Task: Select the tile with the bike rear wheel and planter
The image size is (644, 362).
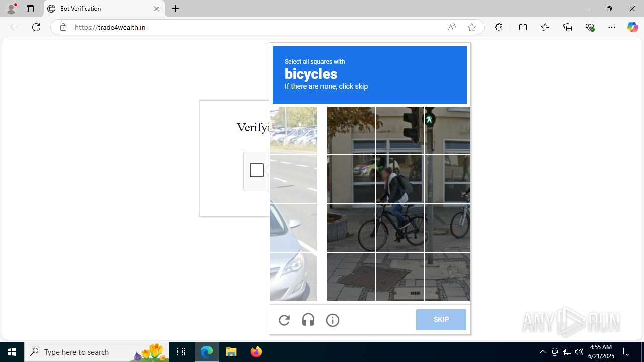Action: 351,228
